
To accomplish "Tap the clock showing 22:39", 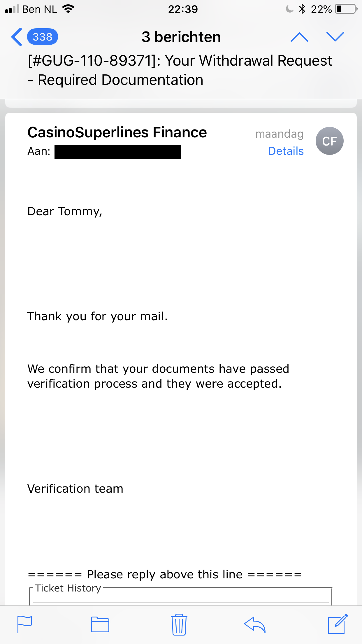I will click(183, 9).
